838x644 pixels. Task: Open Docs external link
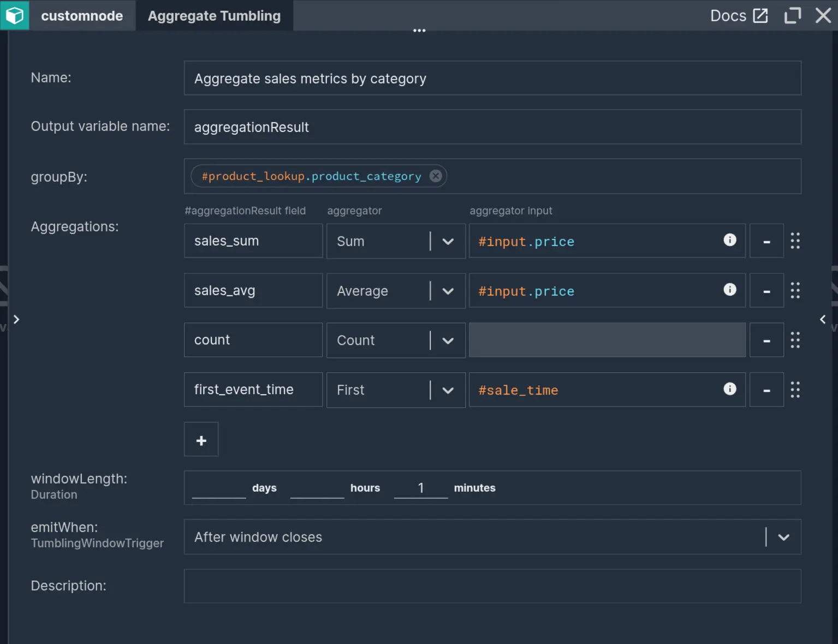739,15
